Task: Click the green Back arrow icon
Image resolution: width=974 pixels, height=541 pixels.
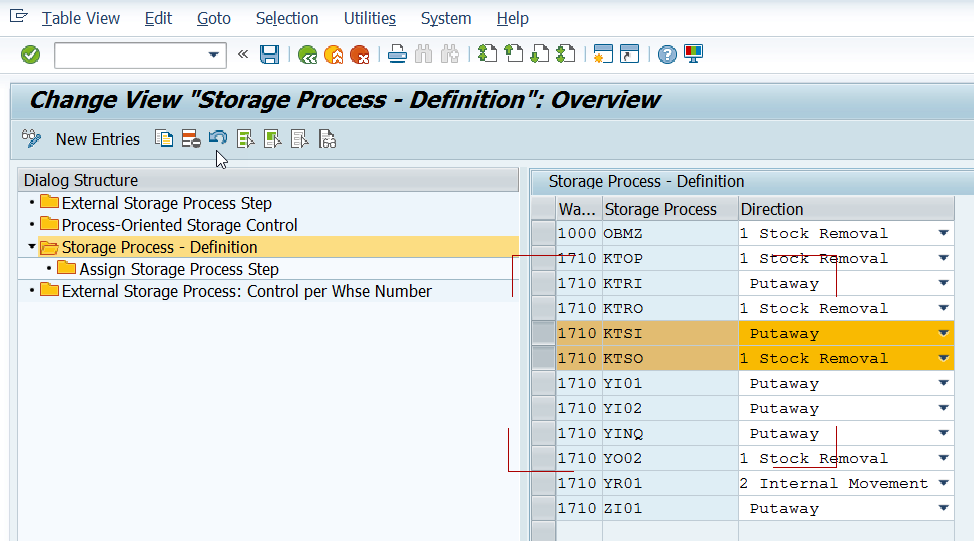Action: coord(307,55)
